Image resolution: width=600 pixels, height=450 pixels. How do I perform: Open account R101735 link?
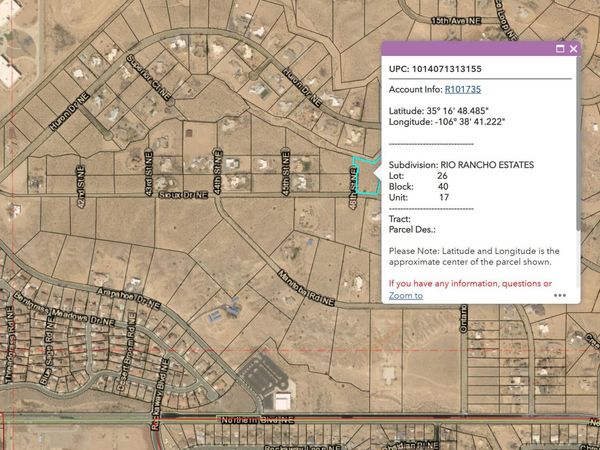coord(463,90)
